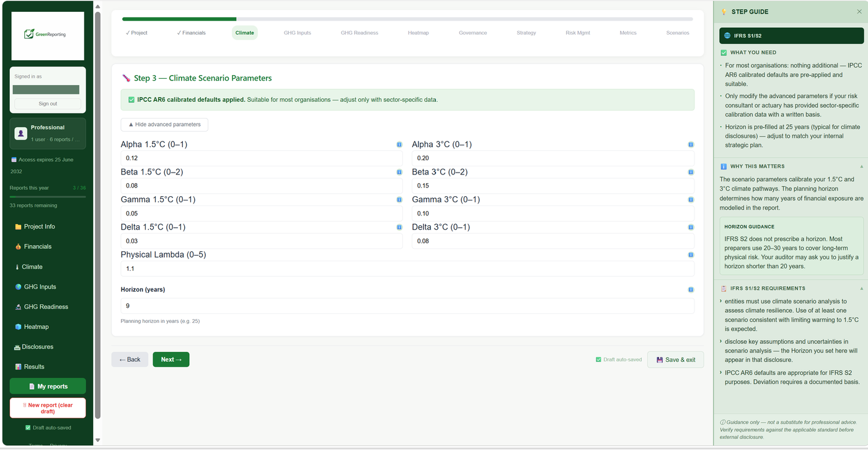868x450 pixels.
Task: Click the info icon for Horizon (years)
Action: point(691,290)
